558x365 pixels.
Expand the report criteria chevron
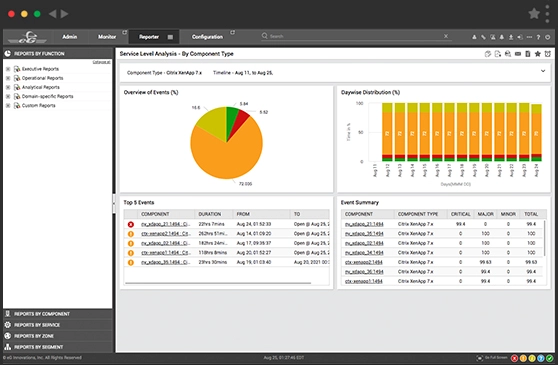pos(543,71)
